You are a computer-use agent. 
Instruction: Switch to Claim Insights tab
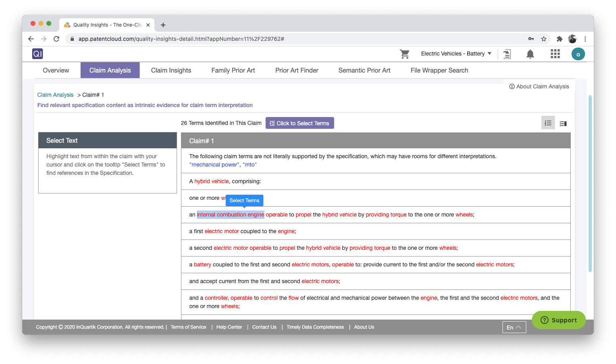coord(171,70)
